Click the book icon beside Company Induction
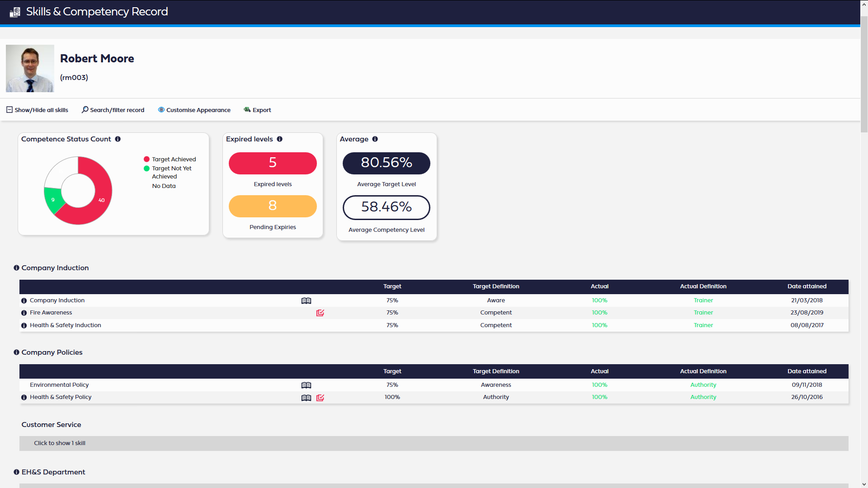Image resolution: width=868 pixels, height=488 pixels. (306, 301)
